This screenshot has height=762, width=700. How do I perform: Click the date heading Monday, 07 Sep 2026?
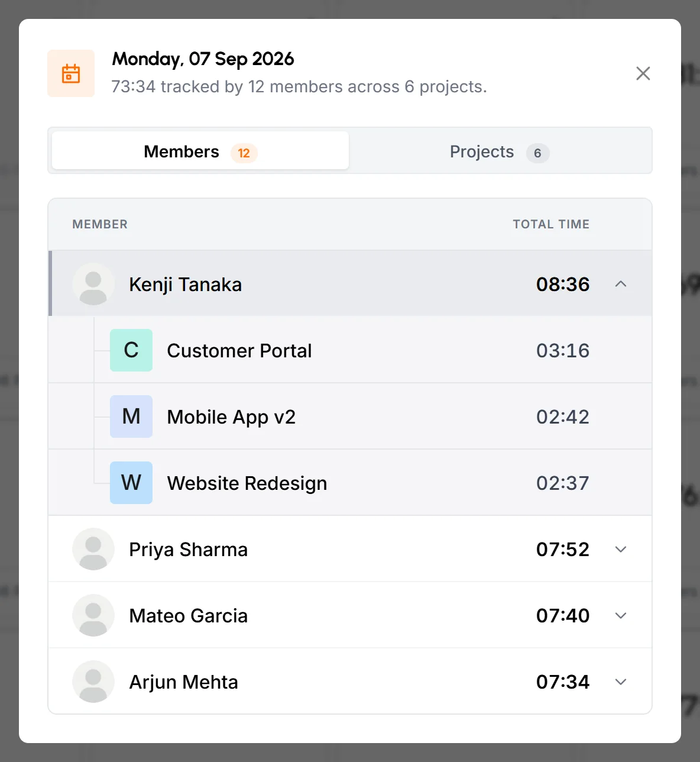tap(203, 59)
